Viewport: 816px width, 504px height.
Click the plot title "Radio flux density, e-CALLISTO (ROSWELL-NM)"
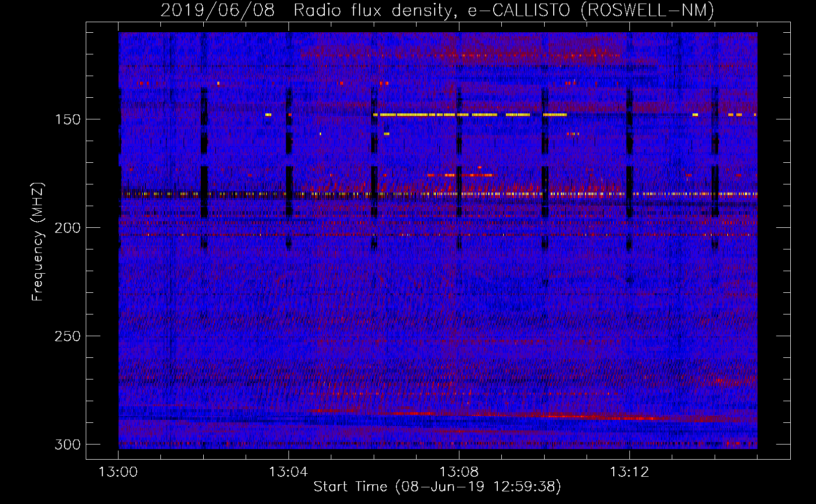tap(504, 10)
